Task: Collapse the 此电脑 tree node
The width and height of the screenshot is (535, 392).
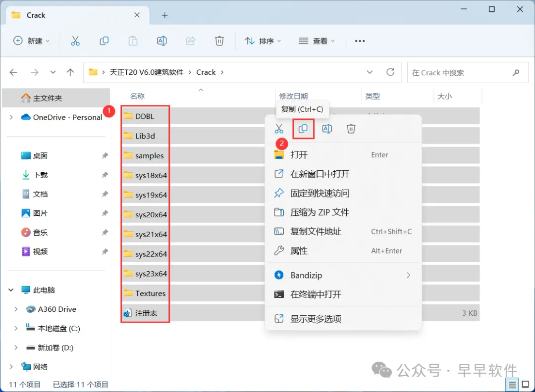Action: [x=11, y=290]
